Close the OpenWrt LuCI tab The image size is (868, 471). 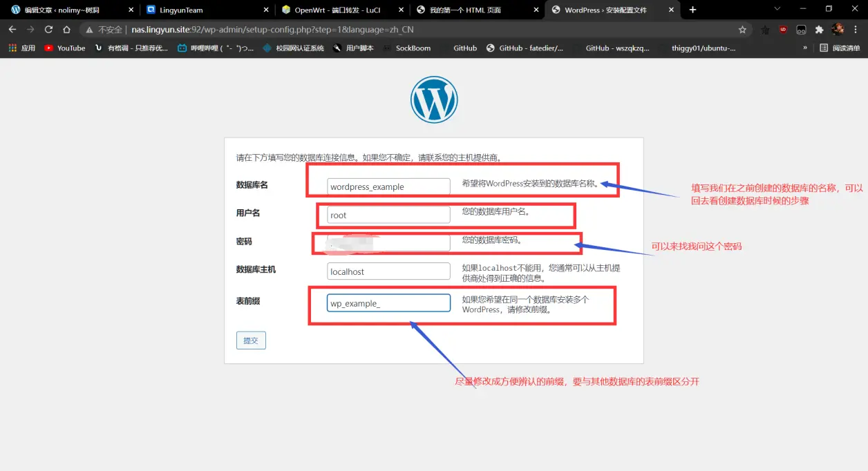pyautogui.click(x=400, y=10)
